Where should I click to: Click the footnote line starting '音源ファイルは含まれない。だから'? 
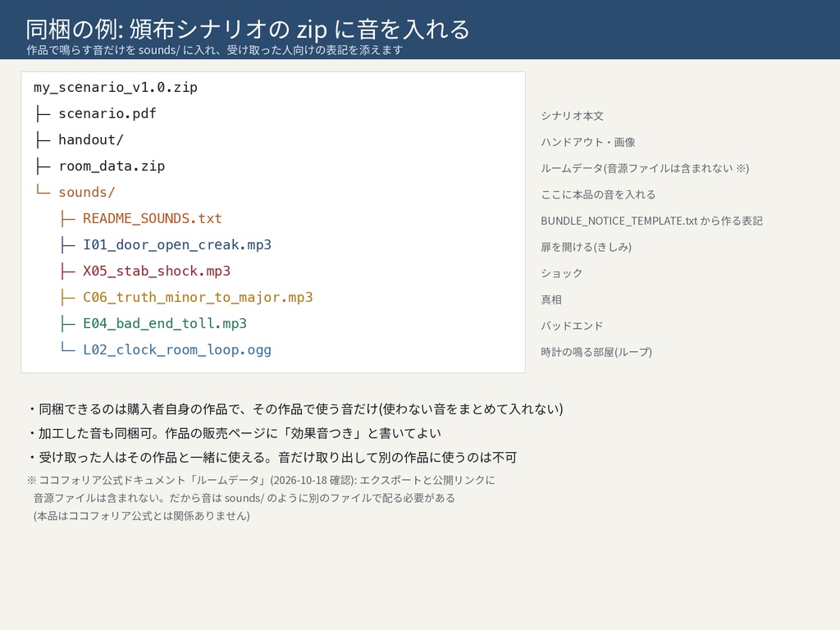point(244,498)
